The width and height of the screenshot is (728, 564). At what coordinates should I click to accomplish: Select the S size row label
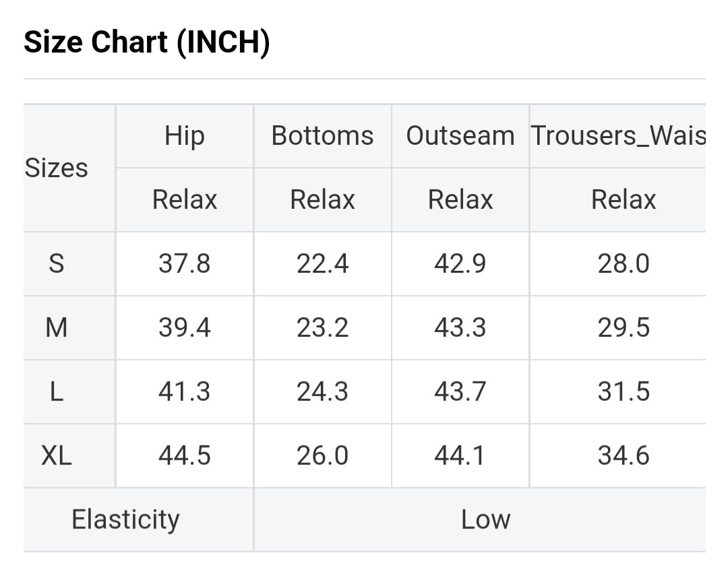click(x=57, y=263)
